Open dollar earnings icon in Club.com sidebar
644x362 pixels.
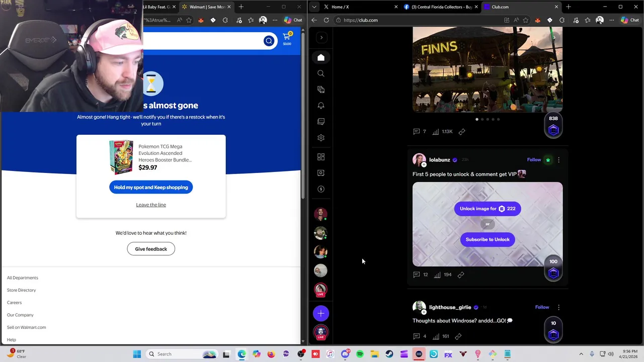pos(321,189)
